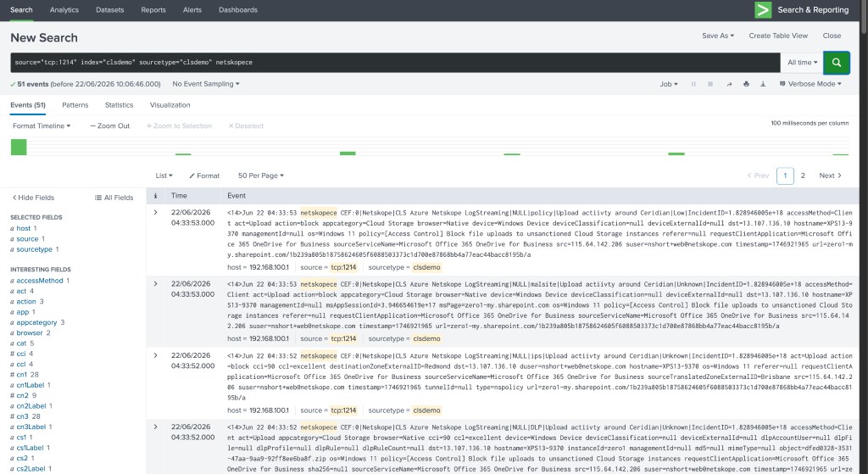This screenshot has width=868, height=474.
Task: Open the Save As dropdown
Action: [718, 36]
